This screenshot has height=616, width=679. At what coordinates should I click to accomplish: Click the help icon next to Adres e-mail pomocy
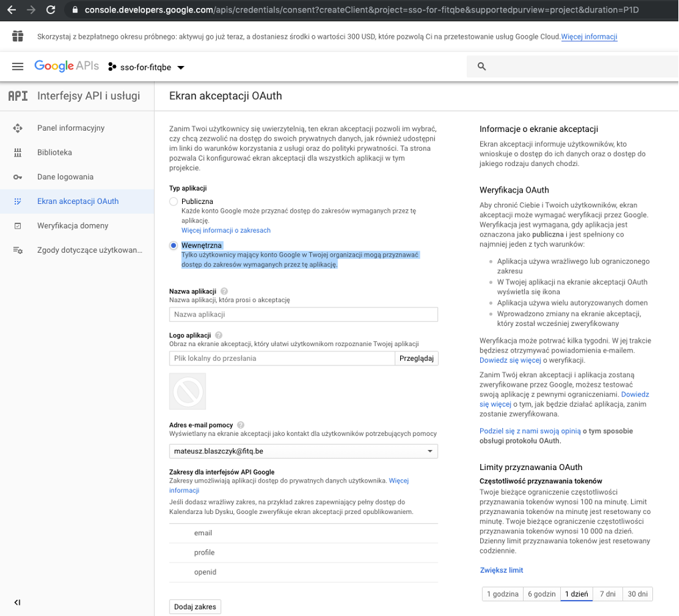[241, 425]
